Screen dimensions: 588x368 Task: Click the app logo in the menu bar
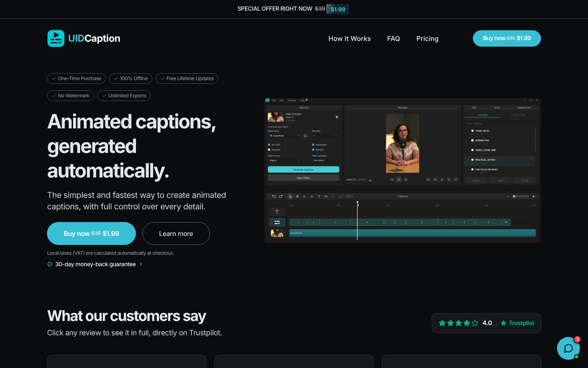[267, 100]
